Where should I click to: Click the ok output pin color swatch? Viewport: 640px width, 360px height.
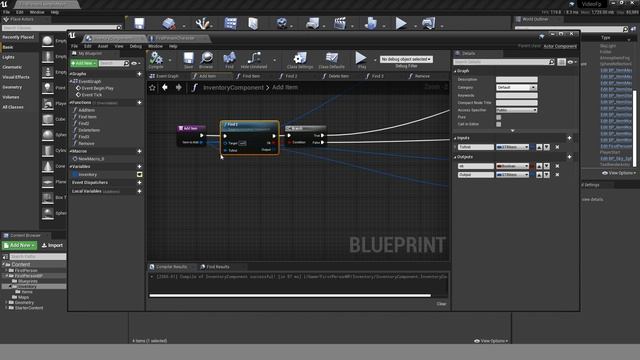tap(533, 166)
